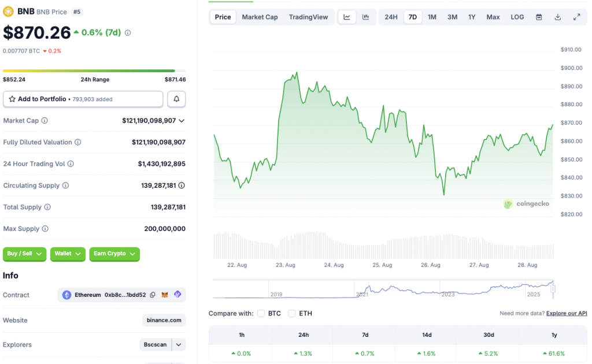
Task: Open the Bscscan explorer link
Action: tap(155, 345)
